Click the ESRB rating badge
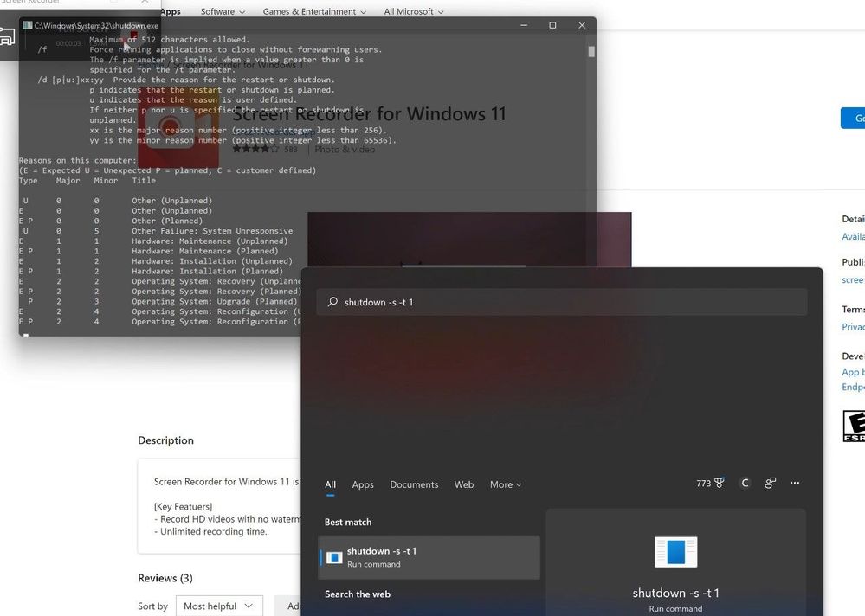Image resolution: width=865 pixels, height=616 pixels. tap(854, 426)
